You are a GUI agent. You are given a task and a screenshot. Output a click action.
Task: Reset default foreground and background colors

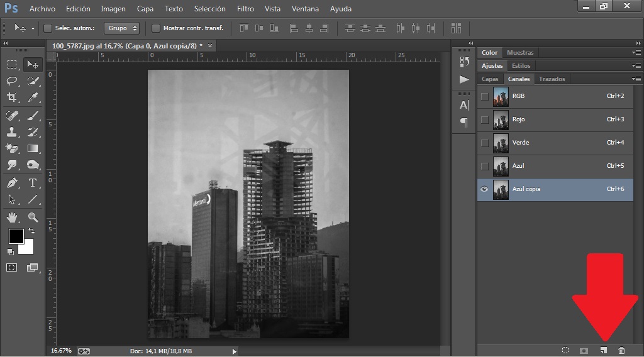(11, 251)
